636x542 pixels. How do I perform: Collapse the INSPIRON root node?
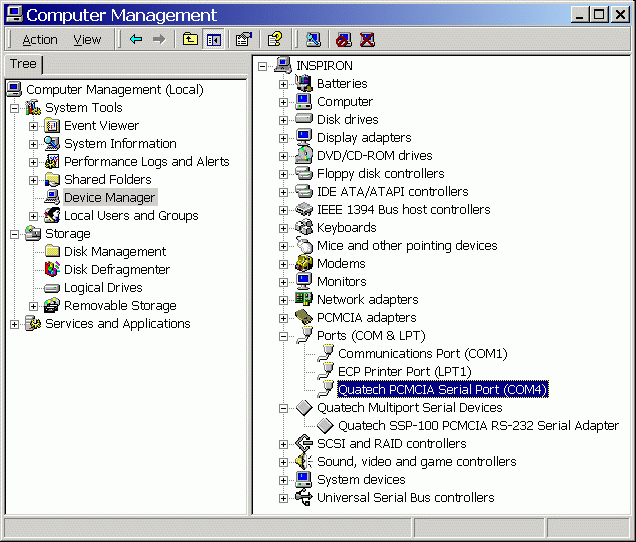click(x=262, y=66)
